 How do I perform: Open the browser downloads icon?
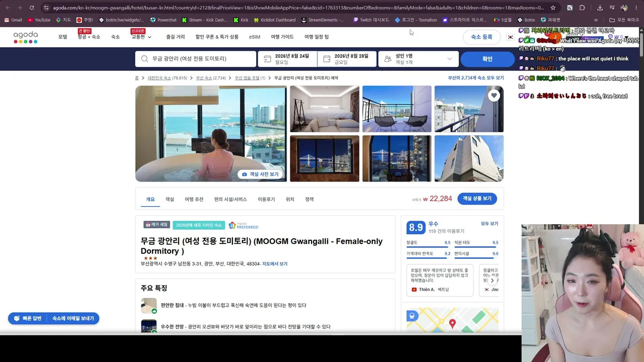tap(600, 8)
